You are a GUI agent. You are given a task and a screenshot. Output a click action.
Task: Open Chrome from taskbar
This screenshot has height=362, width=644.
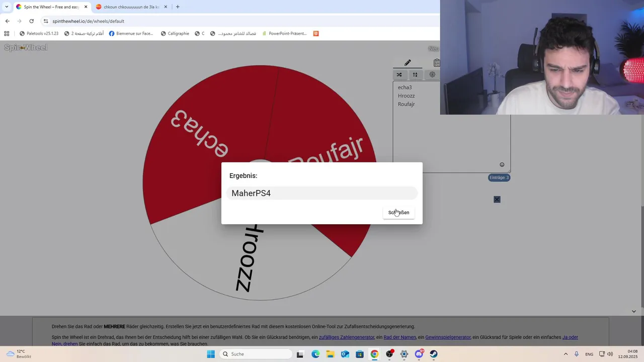coord(374,354)
